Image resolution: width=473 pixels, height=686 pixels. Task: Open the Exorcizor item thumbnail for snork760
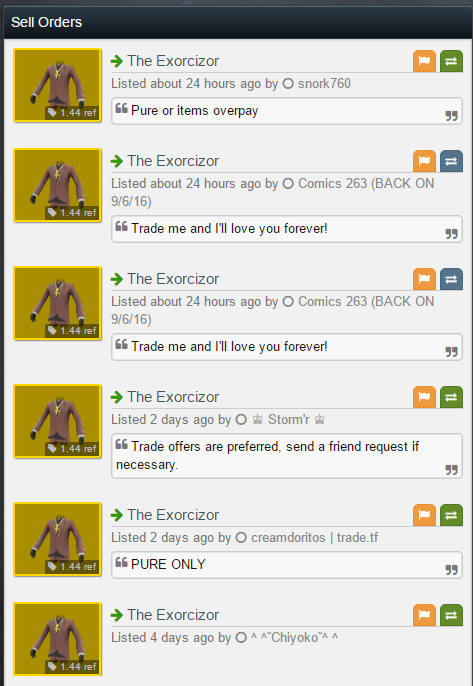tap(57, 85)
